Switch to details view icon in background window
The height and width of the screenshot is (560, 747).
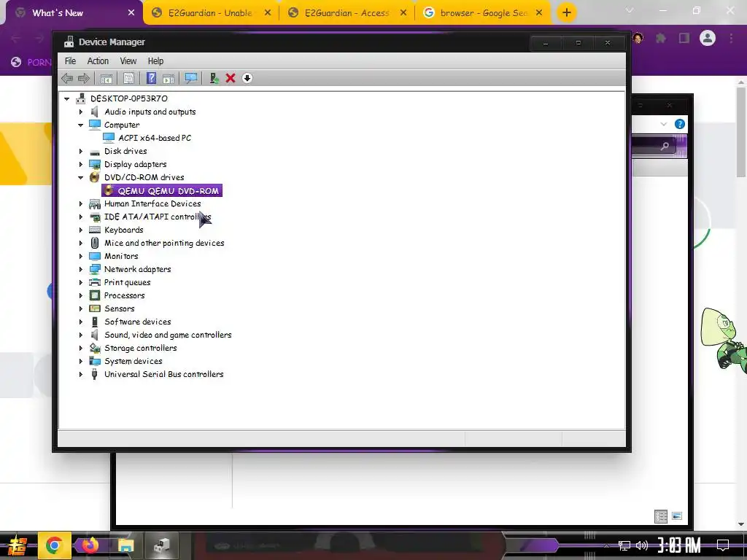point(661,516)
